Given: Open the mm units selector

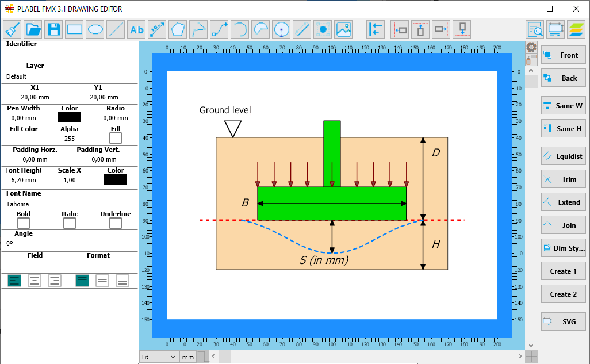Looking at the screenshot, I should (x=187, y=357).
